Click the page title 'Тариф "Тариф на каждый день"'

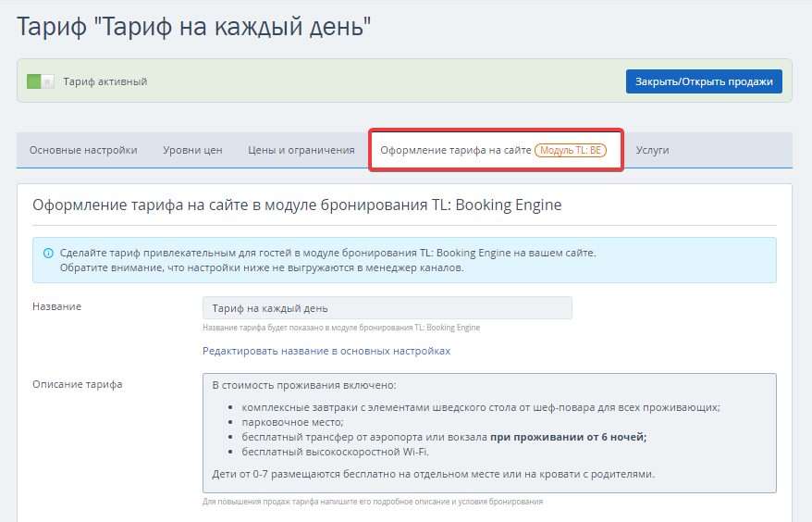point(194,27)
